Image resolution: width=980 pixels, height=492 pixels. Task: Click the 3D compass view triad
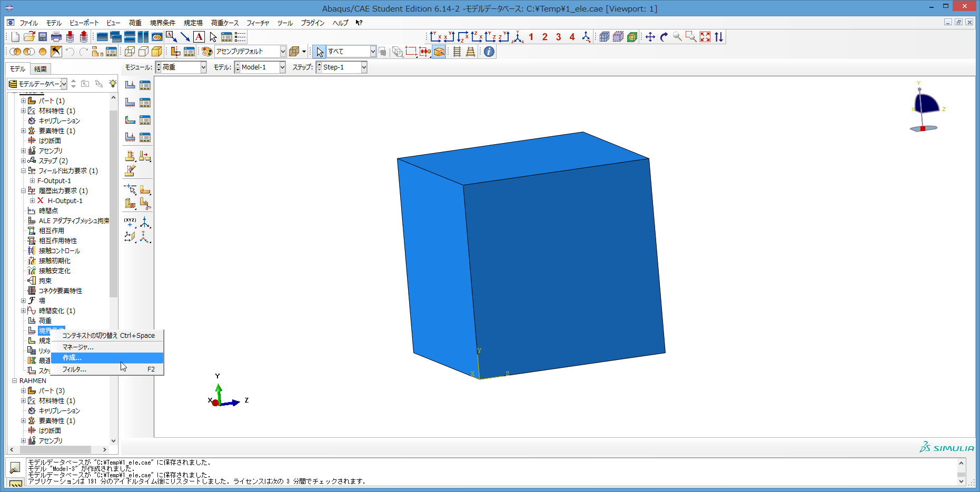click(x=926, y=107)
